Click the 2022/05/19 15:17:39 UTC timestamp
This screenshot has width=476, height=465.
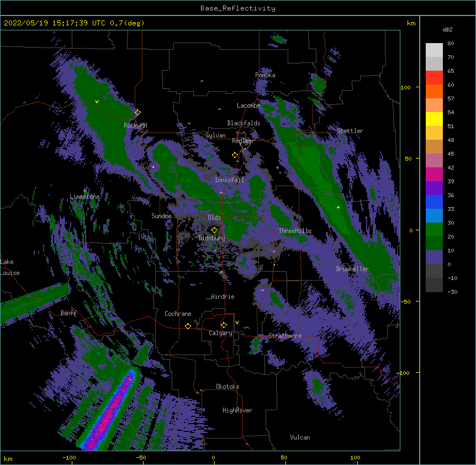[x=56, y=23]
